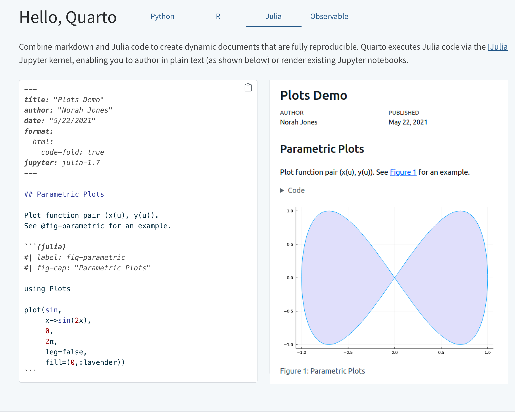The height and width of the screenshot is (420, 515).
Task: Click the ## Parametric Plots markdown line
Action: click(64, 194)
